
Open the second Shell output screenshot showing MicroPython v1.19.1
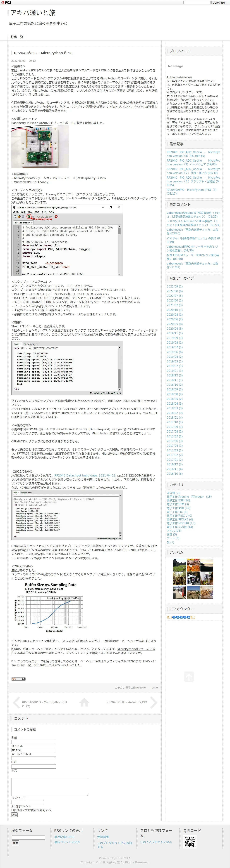[x=67, y=515]
